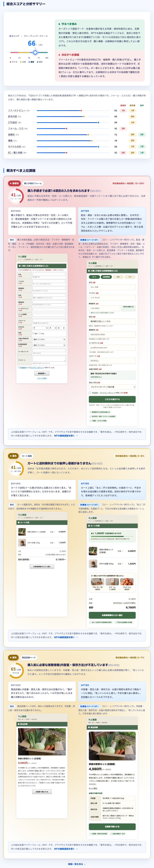Click the フリガナ field in the 現状 form
Image resolution: width=154 pixels, height=868 pixels.
pyautogui.click(x=49, y=281)
